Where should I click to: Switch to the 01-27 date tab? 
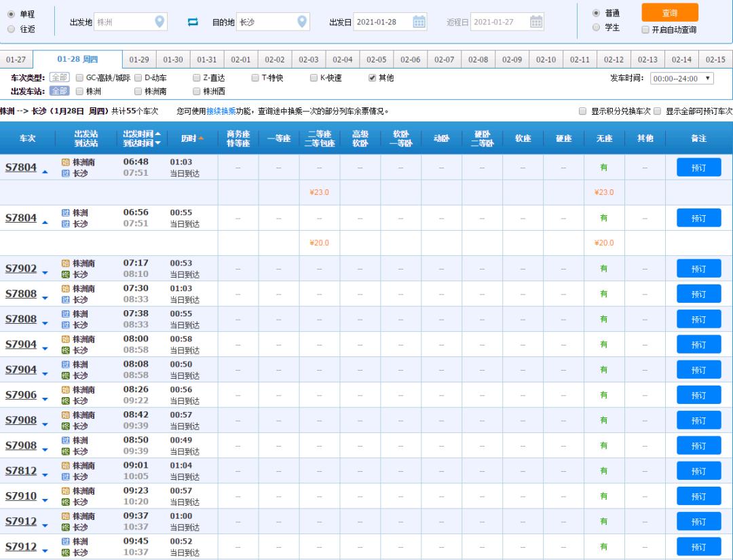pos(16,59)
